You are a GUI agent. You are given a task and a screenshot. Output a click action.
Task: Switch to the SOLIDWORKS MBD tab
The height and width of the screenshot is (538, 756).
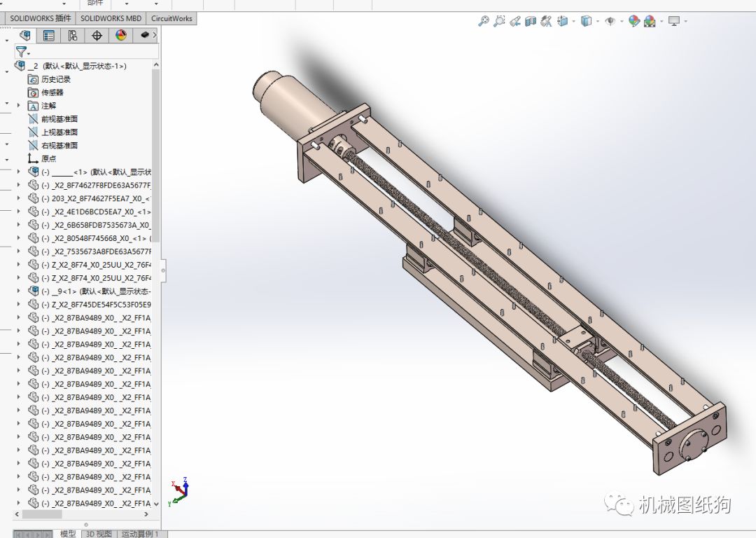click(x=110, y=18)
